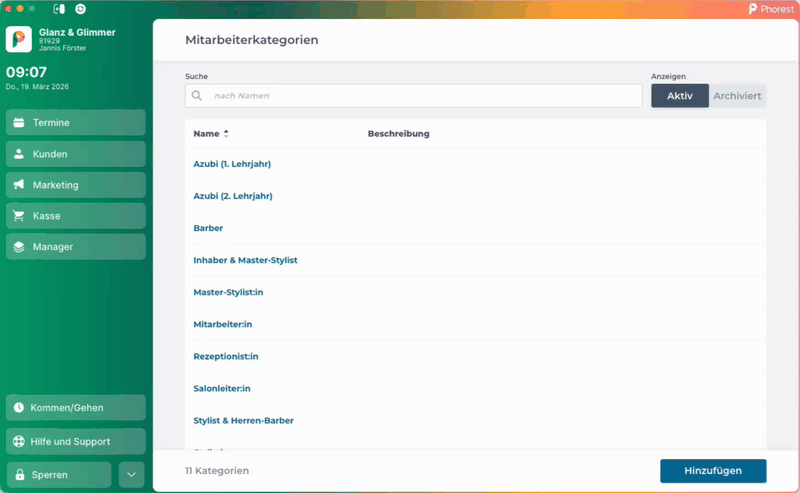The height and width of the screenshot is (493, 800).
Task: Open the Rezeptionist:in category
Action: [x=226, y=357]
